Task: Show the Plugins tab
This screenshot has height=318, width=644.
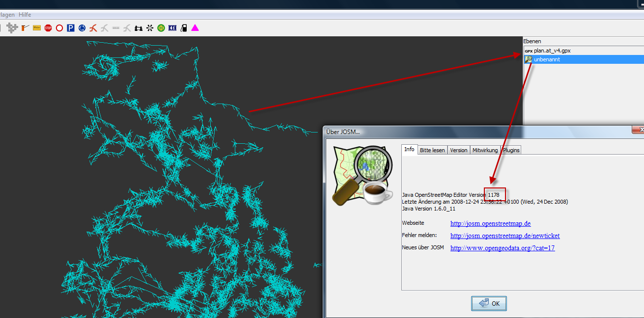Action: click(x=511, y=150)
